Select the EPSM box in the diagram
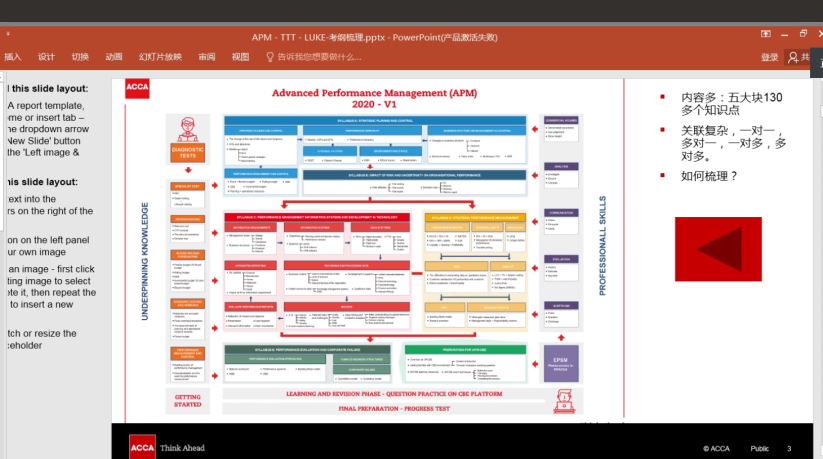This screenshot has height=459, width=823. click(x=559, y=361)
